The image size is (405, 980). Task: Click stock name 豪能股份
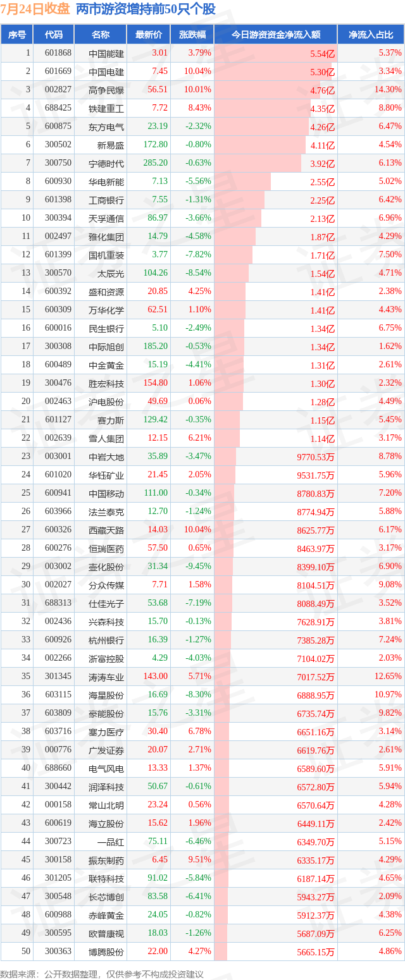tap(106, 713)
